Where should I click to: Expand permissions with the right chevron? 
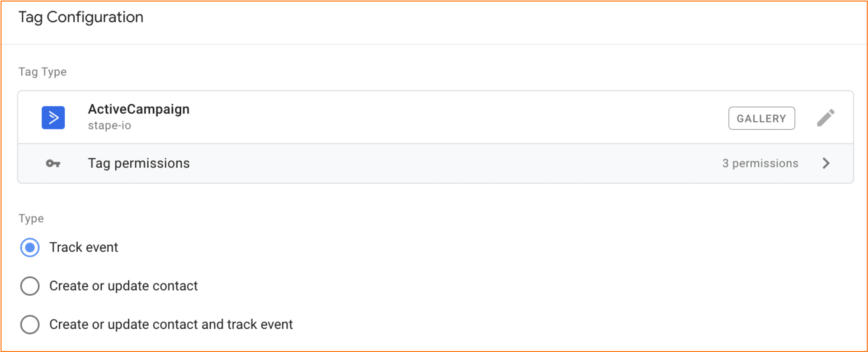(826, 163)
